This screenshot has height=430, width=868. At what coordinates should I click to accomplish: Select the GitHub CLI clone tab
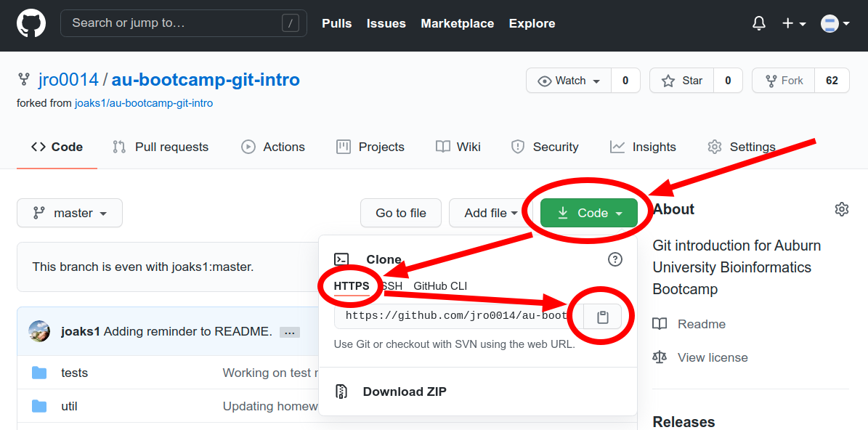click(440, 286)
